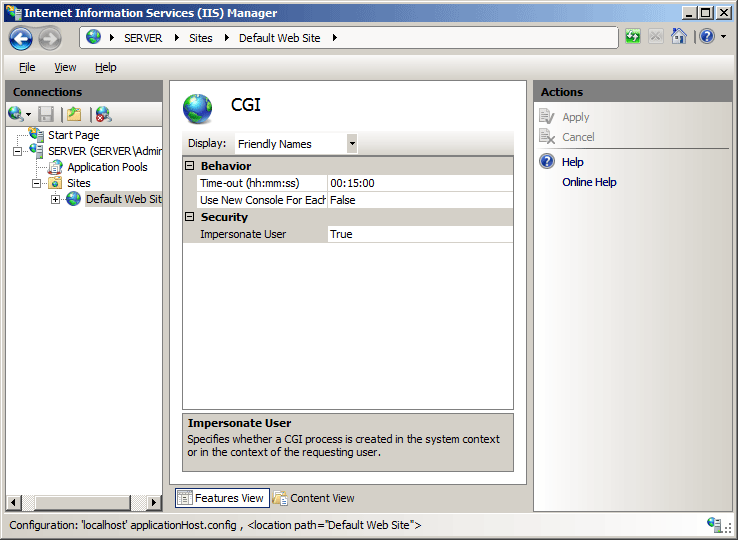The height and width of the screenshot is (540, 738).
Task: Click the Up folder icon in Connections
Action: pos(73,114)
